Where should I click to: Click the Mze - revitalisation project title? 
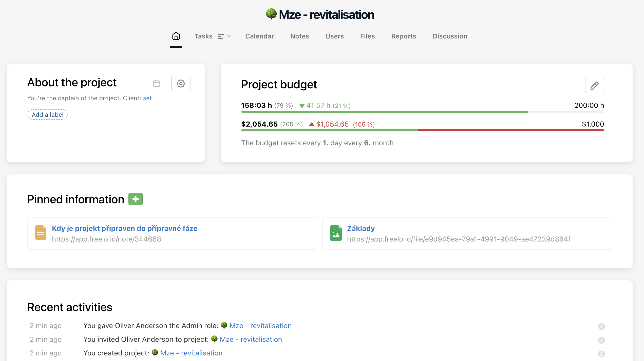[326, 14]
